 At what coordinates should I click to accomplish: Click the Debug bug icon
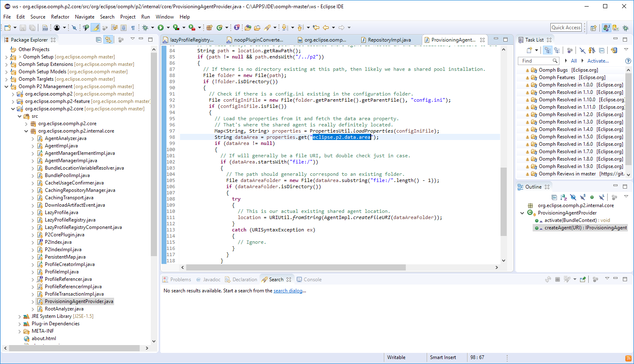pyautogui.click(x=145, y=28)
